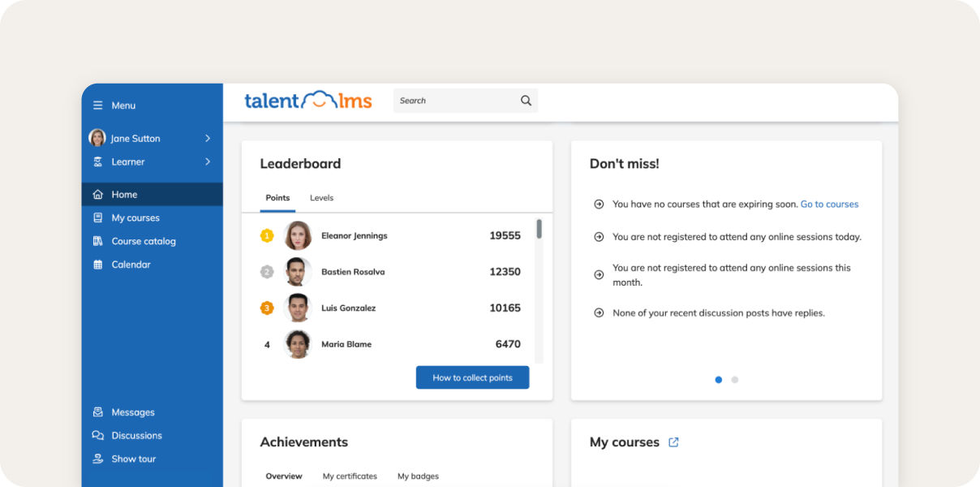Select the My courses sidebar icon
This screenshot has width=980, height=487.
[97, 218]
